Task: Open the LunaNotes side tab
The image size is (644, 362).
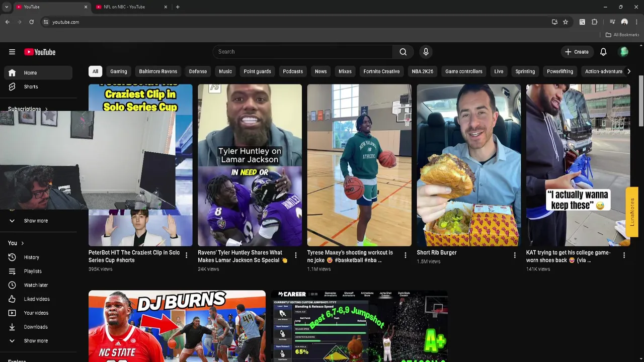Action: pos(632,212)
